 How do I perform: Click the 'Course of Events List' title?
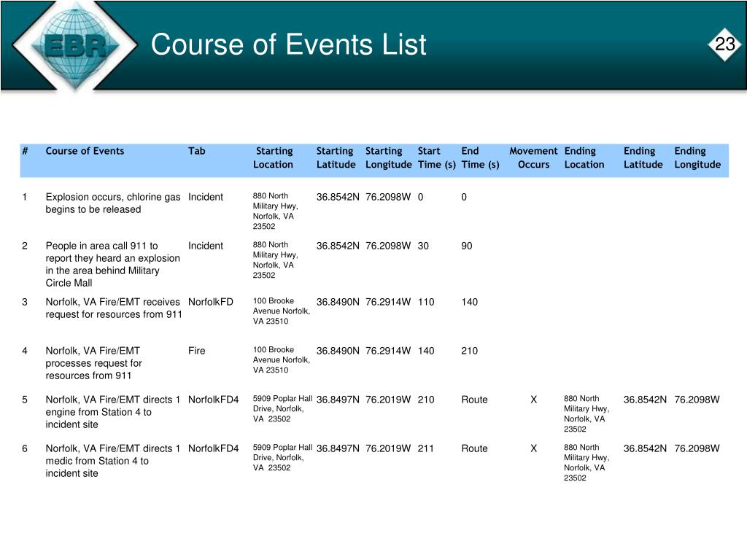click(x=288, y=44)
